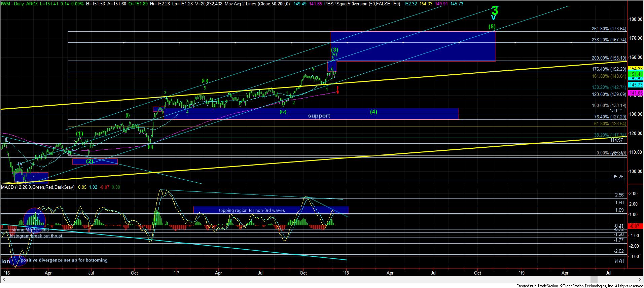Click the 200.00% (158.19) Fibonacci level label
The width and height of the screenshot is (644, 288).
click(x=609, y=58)
